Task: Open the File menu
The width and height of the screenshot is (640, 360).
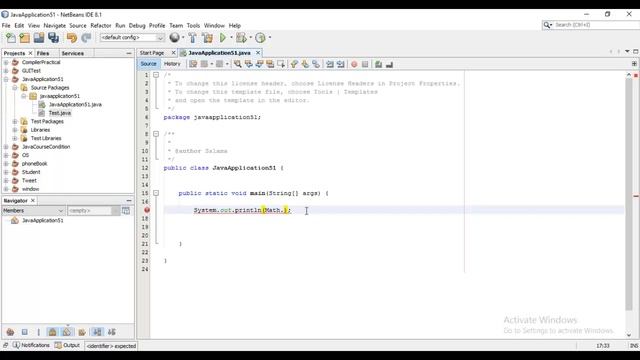Action: pos(6,25)
